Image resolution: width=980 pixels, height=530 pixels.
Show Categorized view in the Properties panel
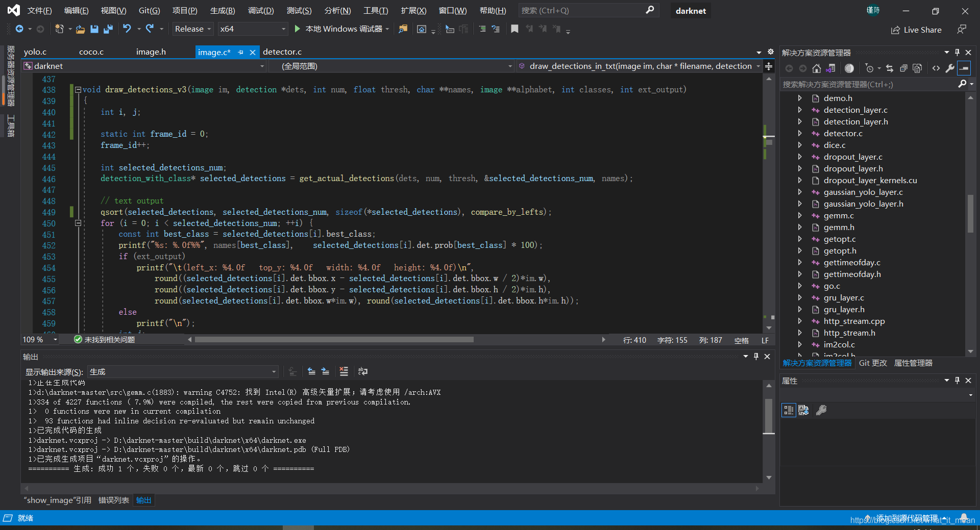click(x=789, y=410)
